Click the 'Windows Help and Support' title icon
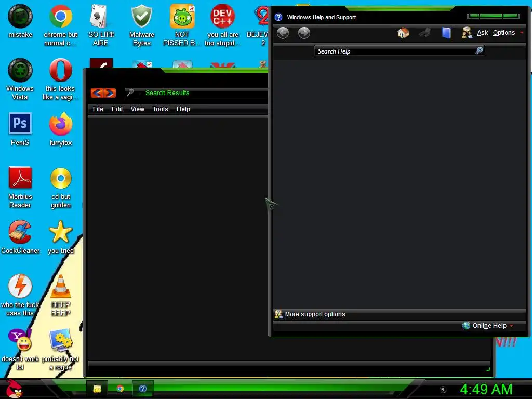 (x=278, y=17)
